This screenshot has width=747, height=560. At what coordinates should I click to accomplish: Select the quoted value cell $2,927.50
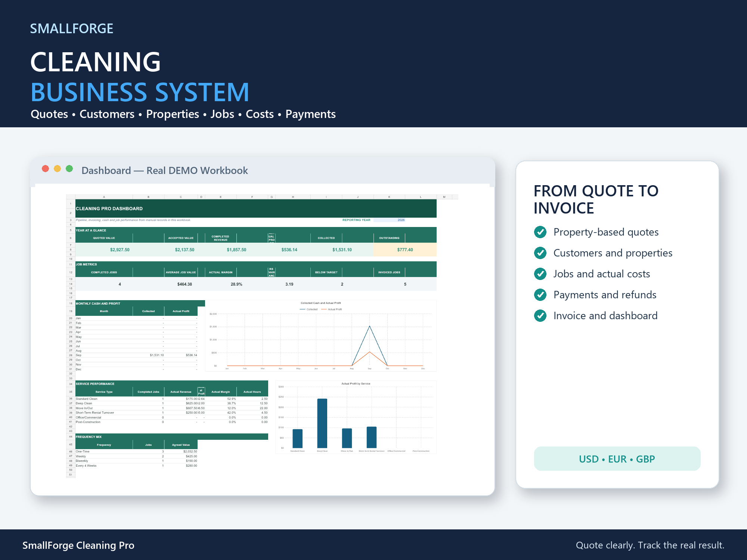[x=120, y=250]
